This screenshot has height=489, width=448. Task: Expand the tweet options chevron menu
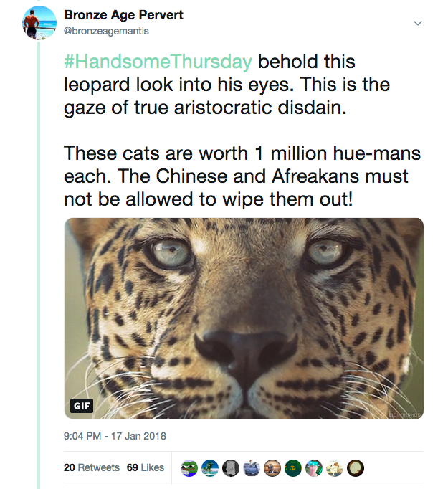[418, 24]
